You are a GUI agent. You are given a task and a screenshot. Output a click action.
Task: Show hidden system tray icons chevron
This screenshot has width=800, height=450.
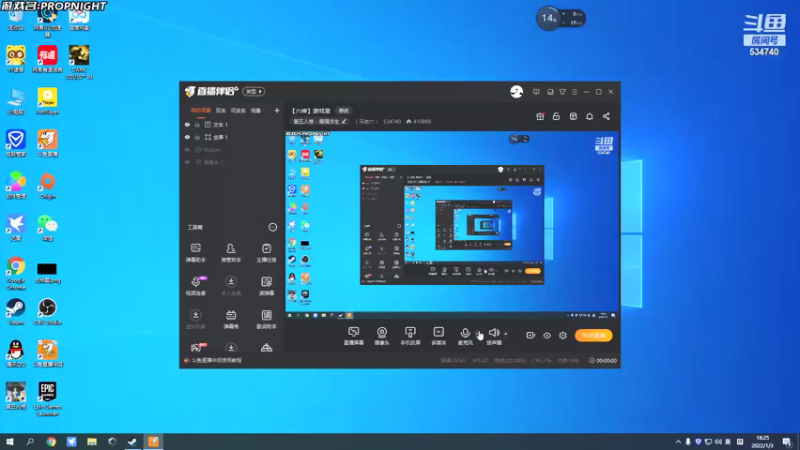click(x=678, y=442)
